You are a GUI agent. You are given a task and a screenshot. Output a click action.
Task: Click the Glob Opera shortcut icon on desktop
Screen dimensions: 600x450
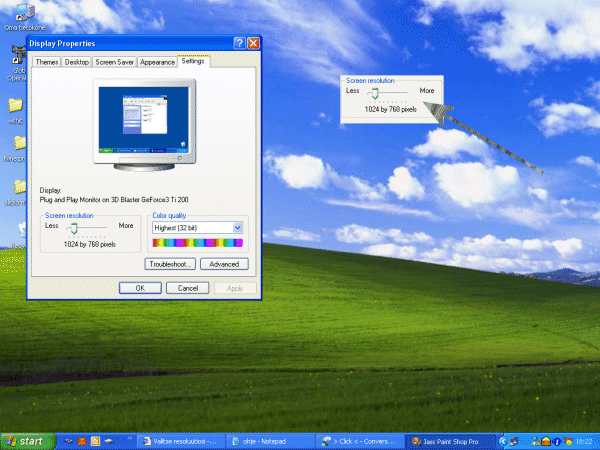[18, 55]
